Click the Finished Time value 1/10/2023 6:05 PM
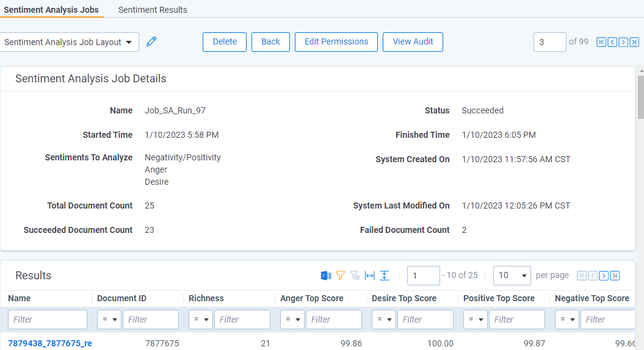 click(x=499, y=135)
